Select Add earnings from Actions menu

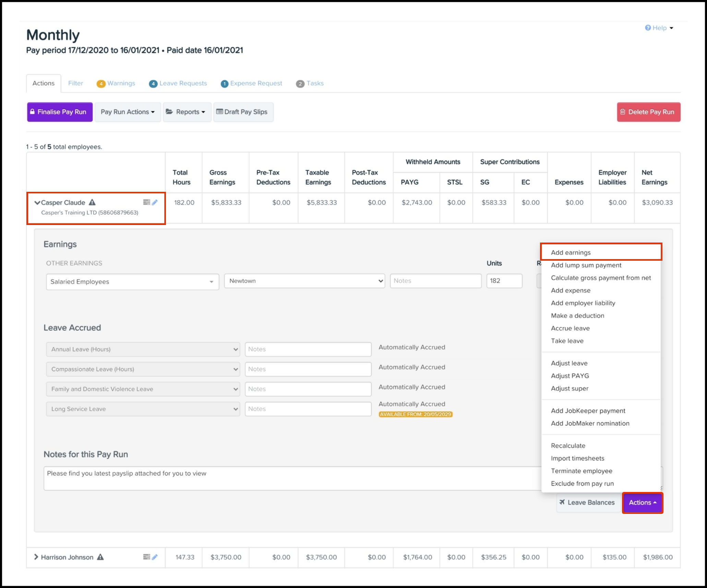click(571, 252)
